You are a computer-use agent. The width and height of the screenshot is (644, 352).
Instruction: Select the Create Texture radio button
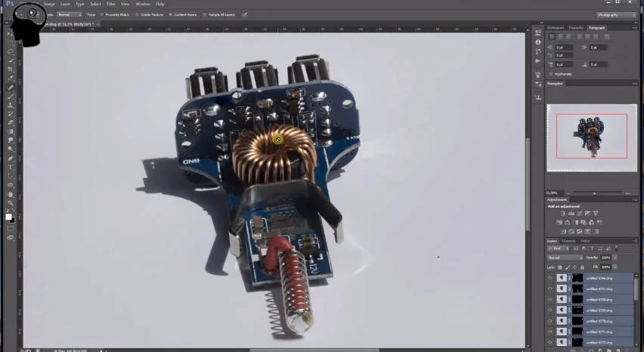[137, 15]
